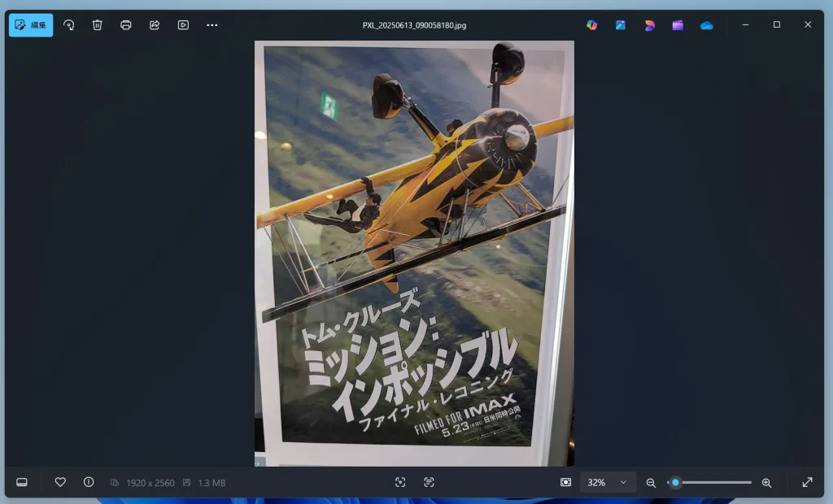This screenshot has width=833, height=504.
Task: Click the visual search scan icon
Action: coord(400,482)
